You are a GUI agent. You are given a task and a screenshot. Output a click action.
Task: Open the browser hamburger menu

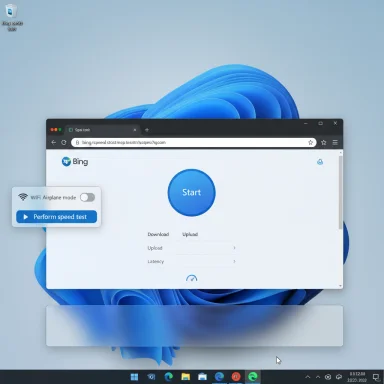coord(335,142)
